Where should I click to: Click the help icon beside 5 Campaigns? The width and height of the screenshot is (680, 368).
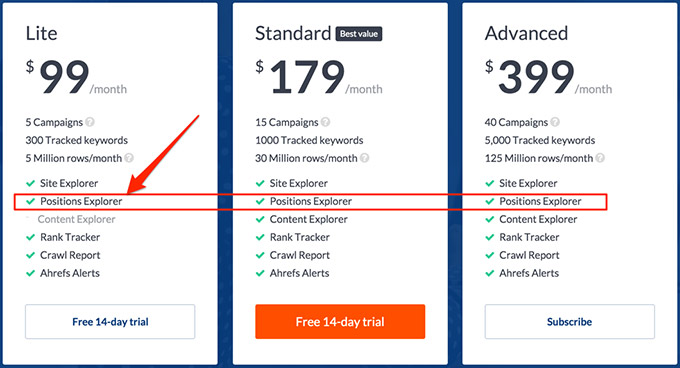[x=90, y=122]
